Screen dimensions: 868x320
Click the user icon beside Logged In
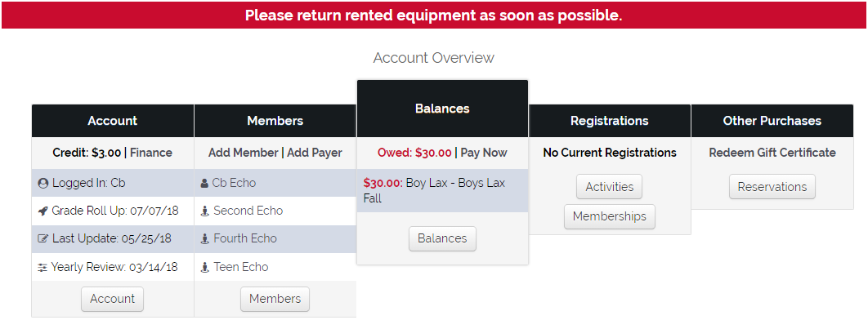coord(43,184)
